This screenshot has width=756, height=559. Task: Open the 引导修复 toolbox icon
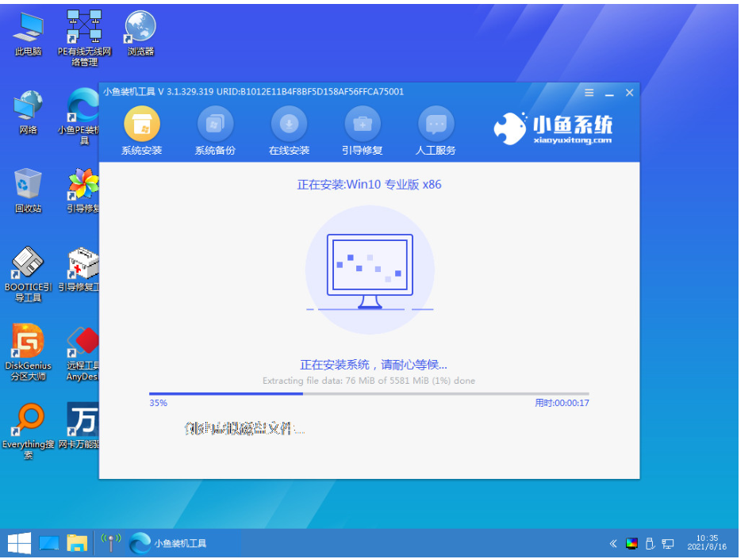(362, 124)
